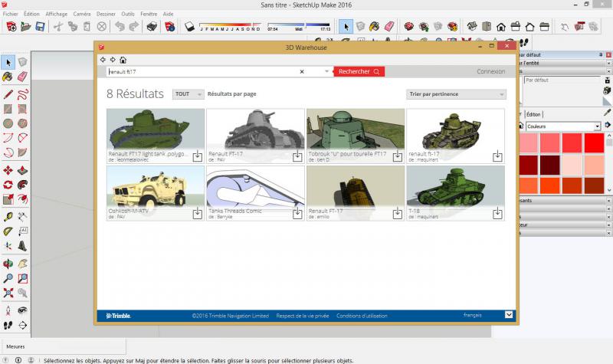Image resolution: width=613 pixels, height=364 pixels.
Task: Select the Iso view house icon
Action: pyautogui.click(x=472, y=27)
